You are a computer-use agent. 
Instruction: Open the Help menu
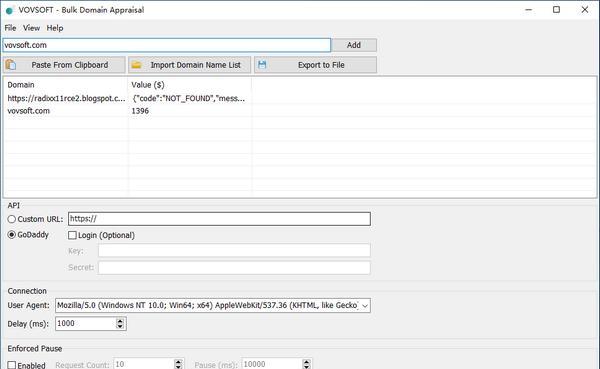click(55, 28)
